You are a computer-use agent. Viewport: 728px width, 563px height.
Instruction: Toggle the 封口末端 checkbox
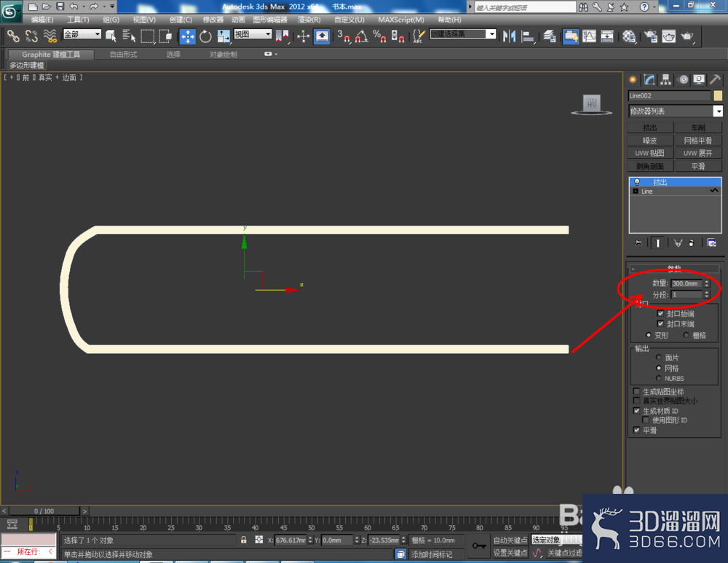pyautogui.click(x=660, y=324)
